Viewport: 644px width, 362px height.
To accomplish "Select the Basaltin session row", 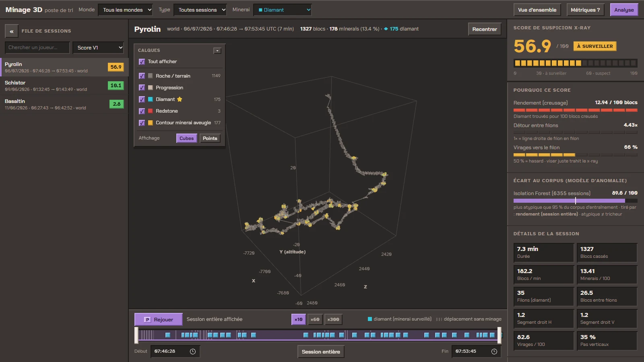I will [64, 104].
